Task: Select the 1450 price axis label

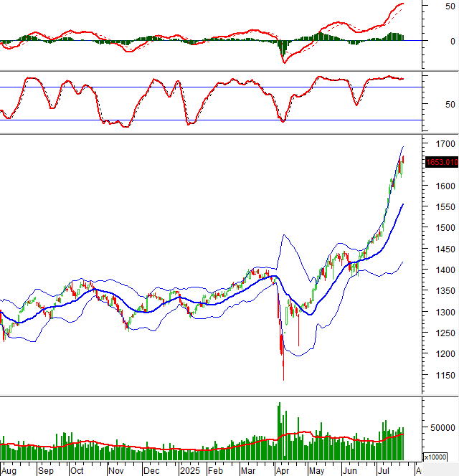Action: click(x=445, y=249)
